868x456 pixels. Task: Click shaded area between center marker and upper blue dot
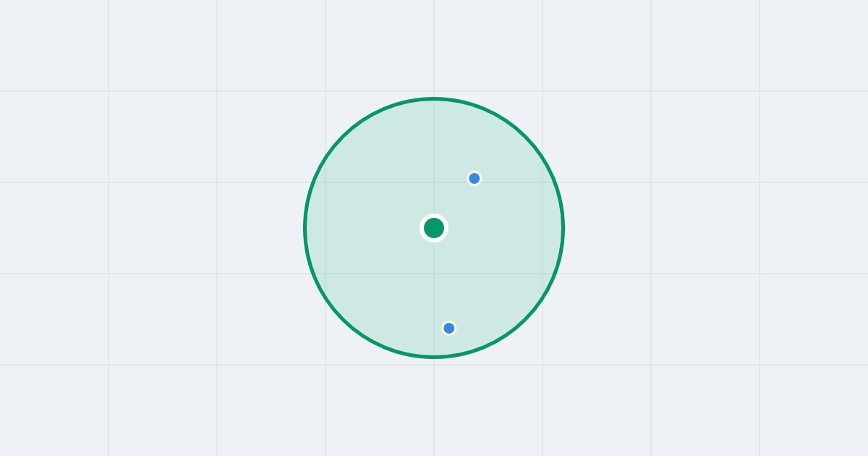454,203
